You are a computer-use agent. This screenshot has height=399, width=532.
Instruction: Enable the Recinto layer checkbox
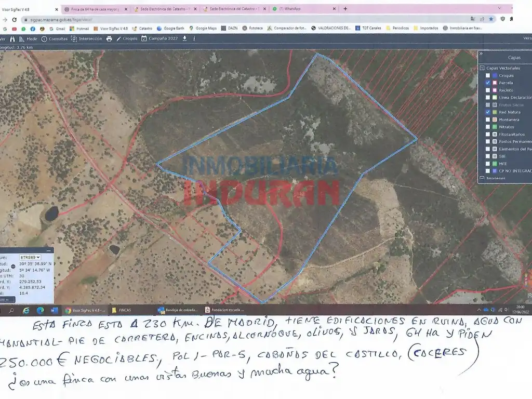[x=488, y=90]
